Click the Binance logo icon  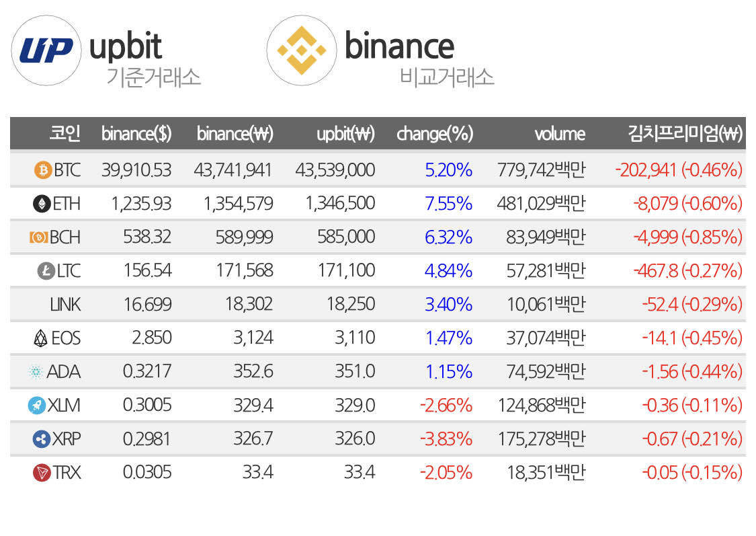click(301, 50)
